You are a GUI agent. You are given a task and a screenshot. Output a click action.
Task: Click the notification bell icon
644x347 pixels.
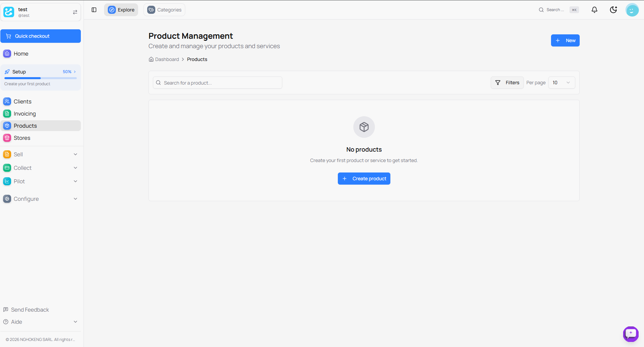(594, 10)
